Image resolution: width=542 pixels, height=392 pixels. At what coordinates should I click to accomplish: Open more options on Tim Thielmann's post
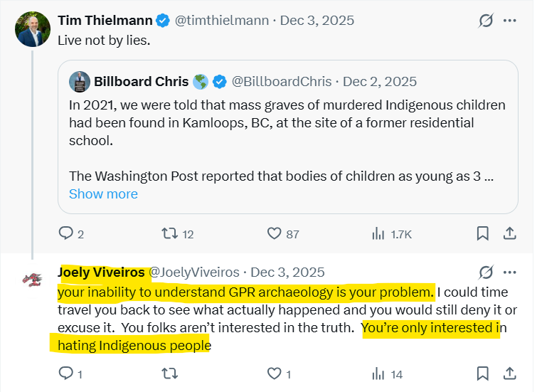509,21
